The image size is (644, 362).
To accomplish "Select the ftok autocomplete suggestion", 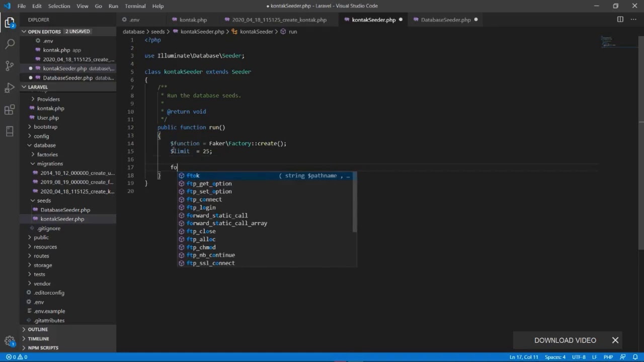I will click(x=267, y=175).
